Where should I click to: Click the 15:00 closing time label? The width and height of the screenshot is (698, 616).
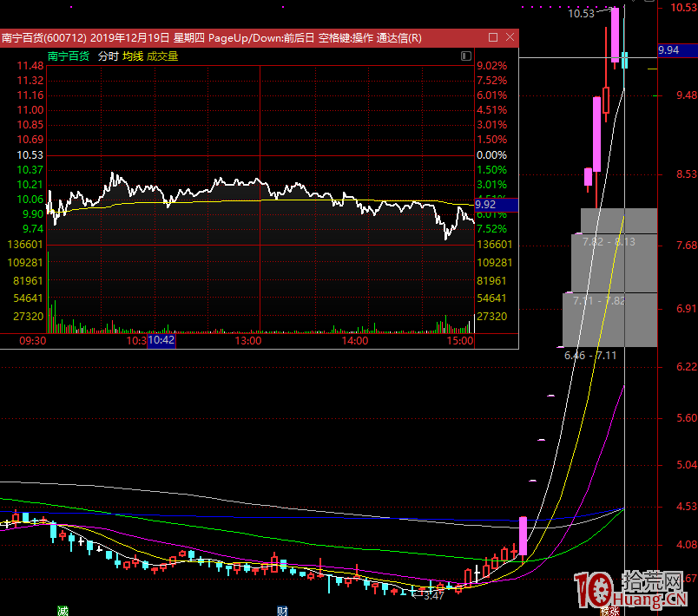coord(460,341)
